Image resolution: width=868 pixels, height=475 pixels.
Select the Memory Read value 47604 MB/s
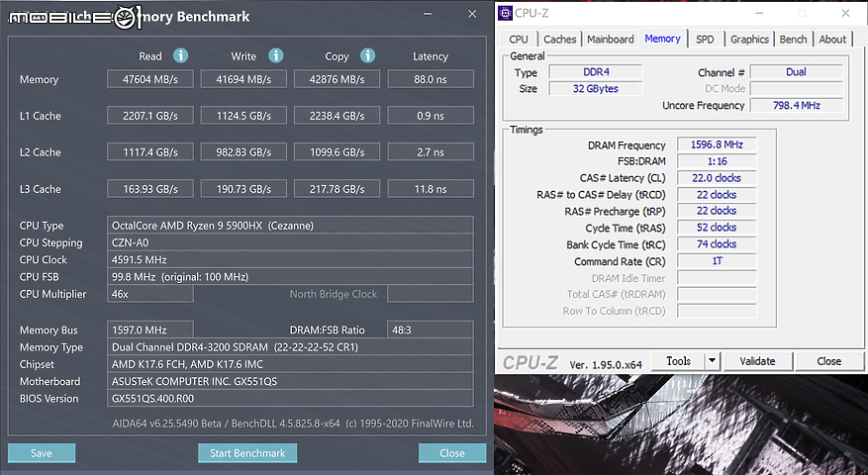150,79
